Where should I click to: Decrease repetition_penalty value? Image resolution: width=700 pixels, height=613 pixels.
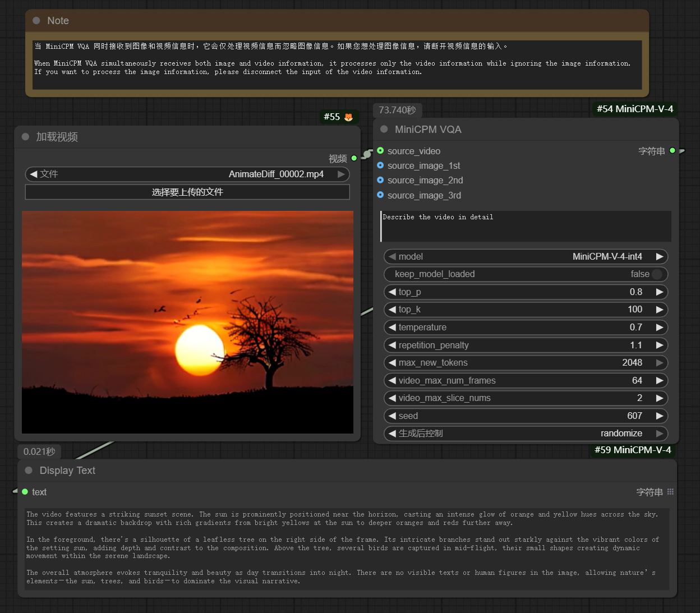tap(392, 345)
